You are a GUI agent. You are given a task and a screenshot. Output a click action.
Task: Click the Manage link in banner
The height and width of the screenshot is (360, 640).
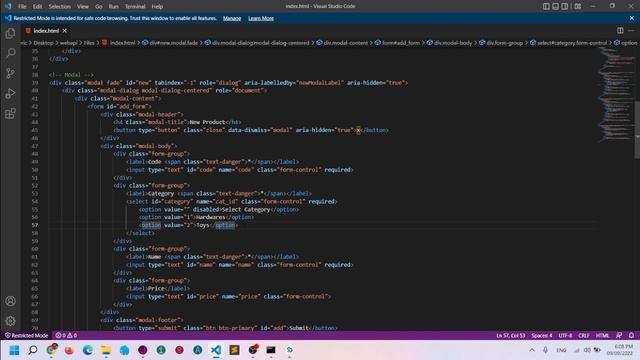tap(232, 18)
